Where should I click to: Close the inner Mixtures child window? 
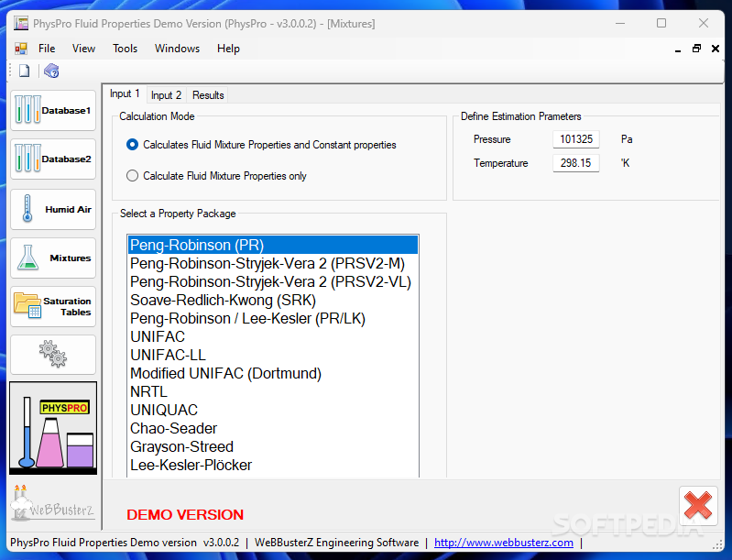tap(716, 49)
